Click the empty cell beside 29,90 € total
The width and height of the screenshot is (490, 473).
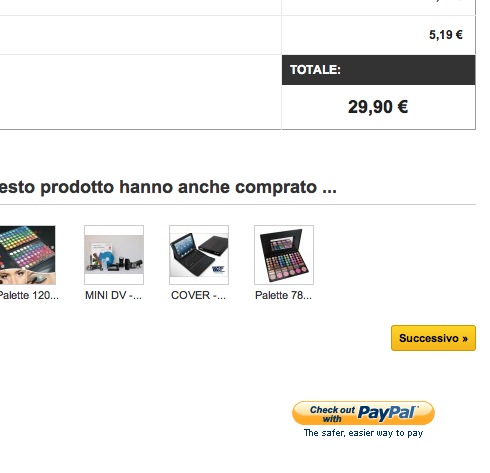[x=140, y=92]
